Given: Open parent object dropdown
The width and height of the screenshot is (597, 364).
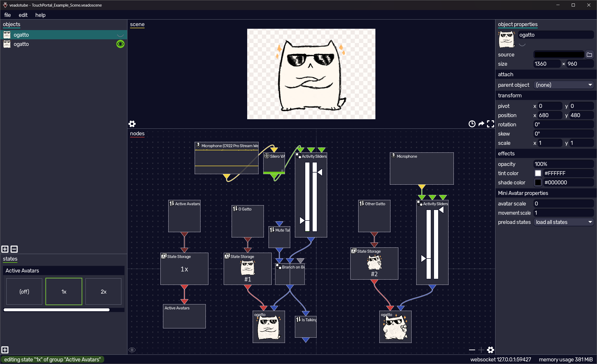Looking at the screenshot, I should click(564, 85).
